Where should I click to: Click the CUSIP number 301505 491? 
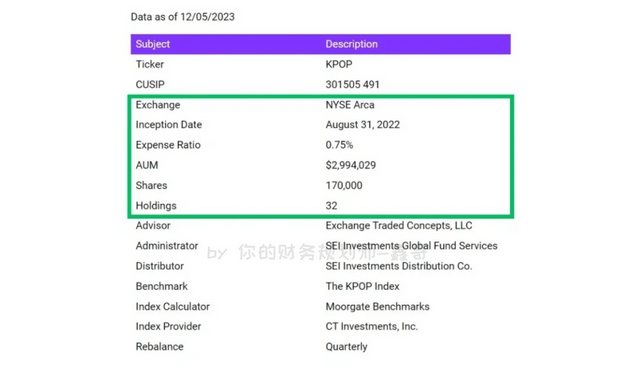(x=352, y=84)
